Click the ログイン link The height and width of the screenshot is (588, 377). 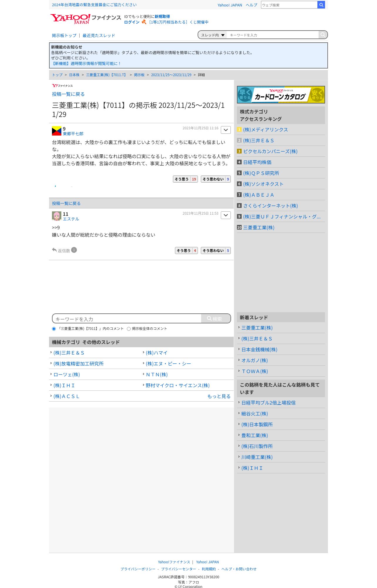pyautogui.click(x=132, y=22)
